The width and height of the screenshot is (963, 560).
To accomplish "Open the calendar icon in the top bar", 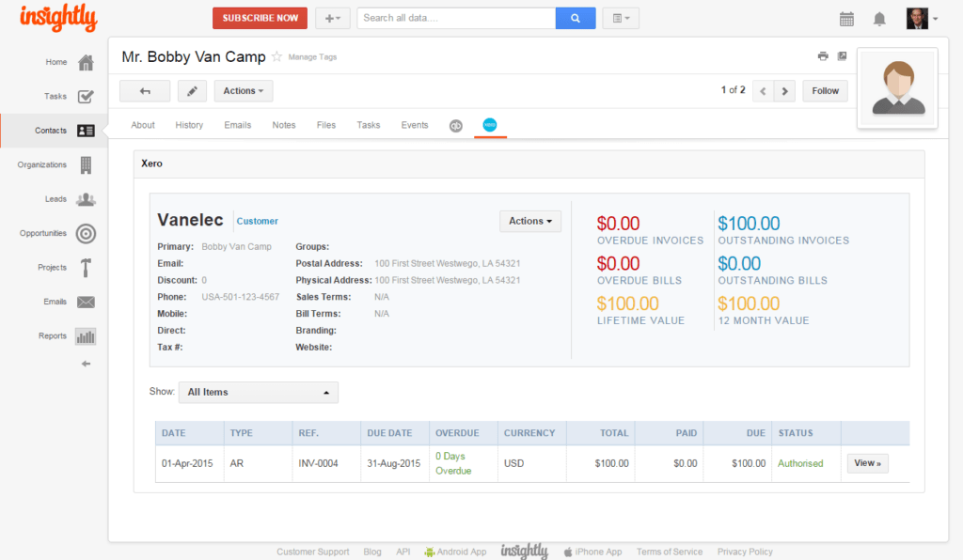I will 846,18.
